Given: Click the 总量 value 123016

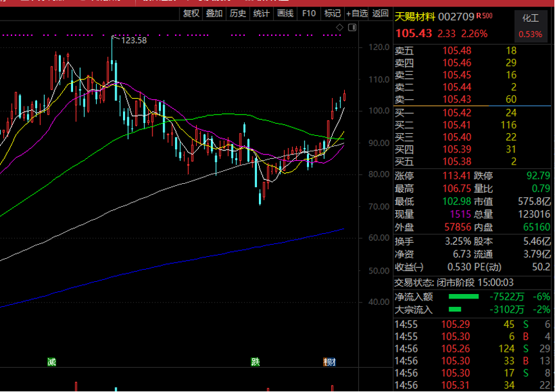Looking at the screenshot, I should [x=534, y=214].
